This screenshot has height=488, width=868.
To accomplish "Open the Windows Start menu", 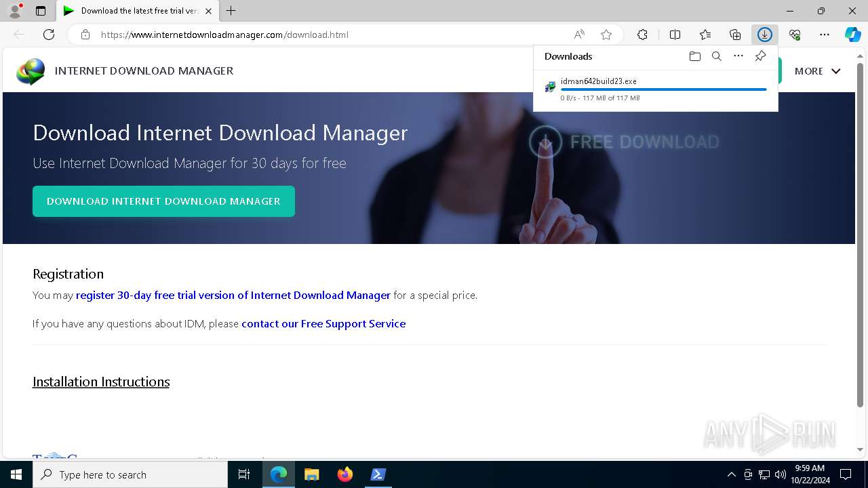I will pos(16,474).
